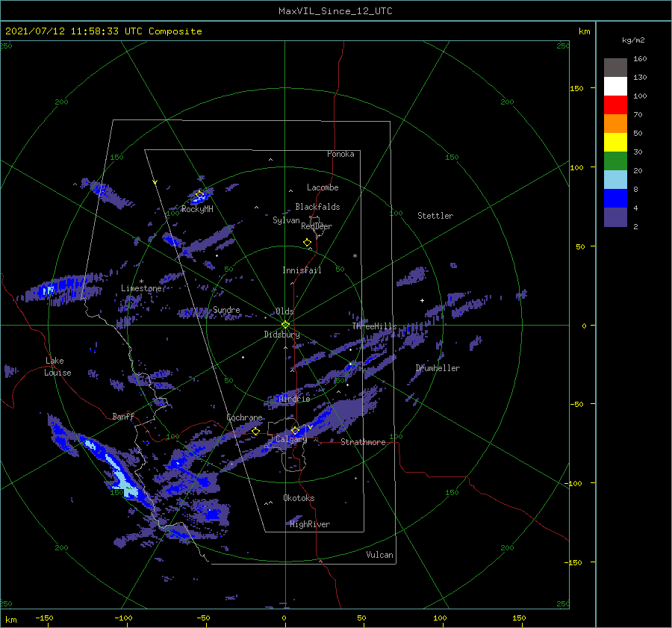672x628 pixels.
Task: Select the RedDeer label
Action: click(x=317, y=226)
